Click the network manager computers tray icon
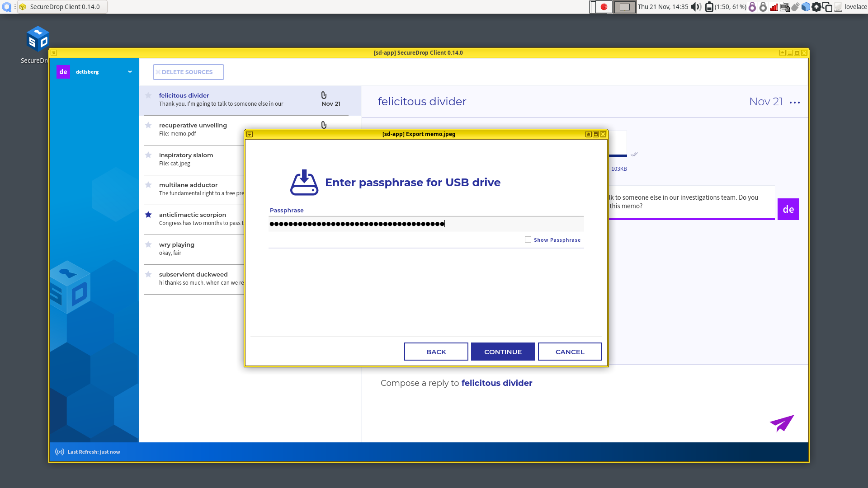Screen dimensions: 868x488 [x=785, y=7]
